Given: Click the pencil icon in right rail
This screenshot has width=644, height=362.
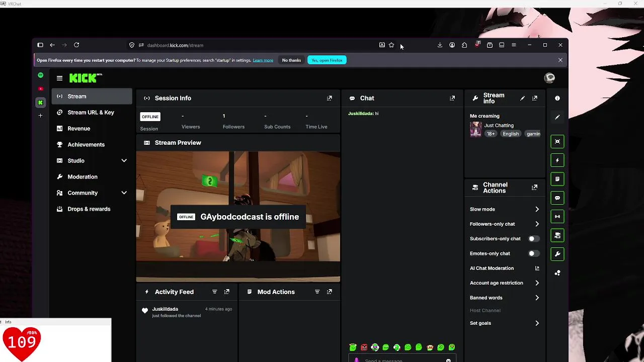Looking at the screenshot, I should [x=557, y=117].
